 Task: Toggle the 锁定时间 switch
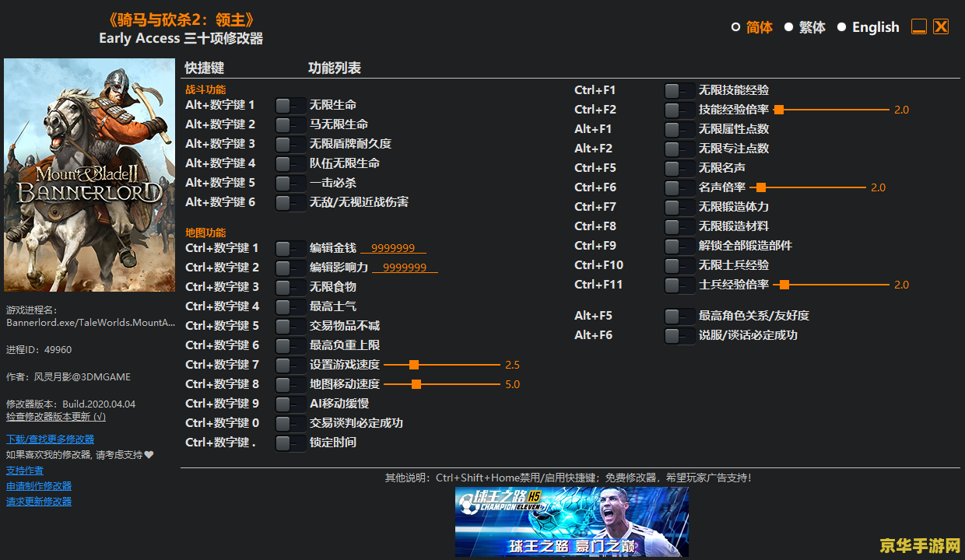tap(290, 443)
